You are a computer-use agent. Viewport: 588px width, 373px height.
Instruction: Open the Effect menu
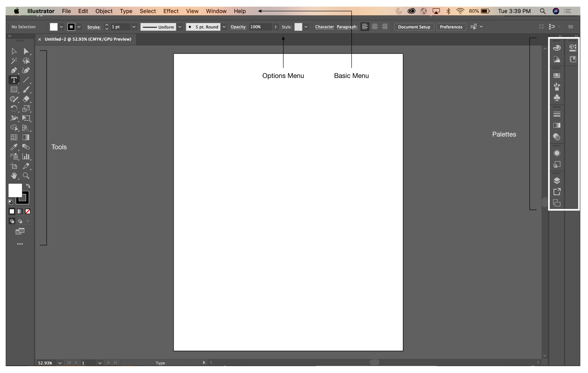(171, 11)
